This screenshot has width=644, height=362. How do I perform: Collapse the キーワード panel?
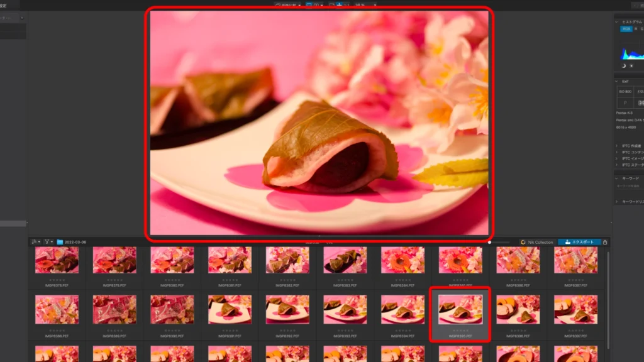[x=617, y=178]
